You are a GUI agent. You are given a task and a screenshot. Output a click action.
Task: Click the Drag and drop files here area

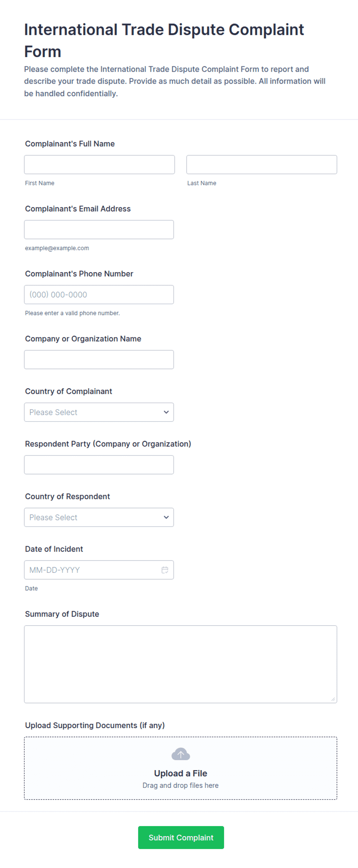[181, 785]
